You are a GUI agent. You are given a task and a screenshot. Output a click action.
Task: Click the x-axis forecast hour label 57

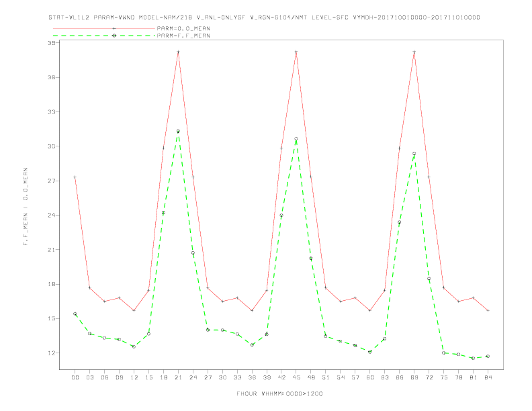pos(355,377)
